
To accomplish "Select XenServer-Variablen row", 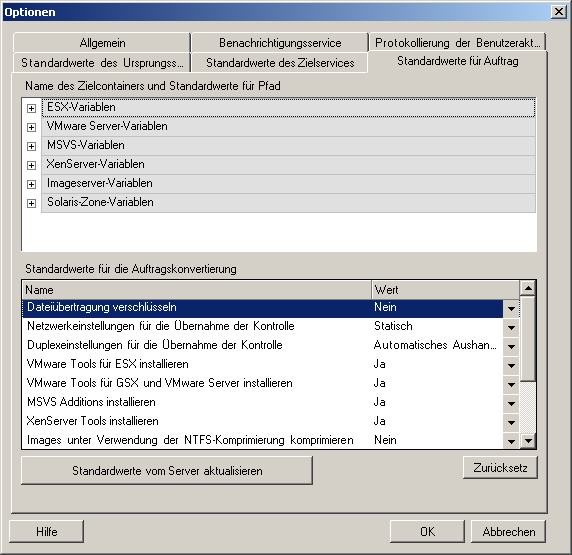I will coord(288,164).
